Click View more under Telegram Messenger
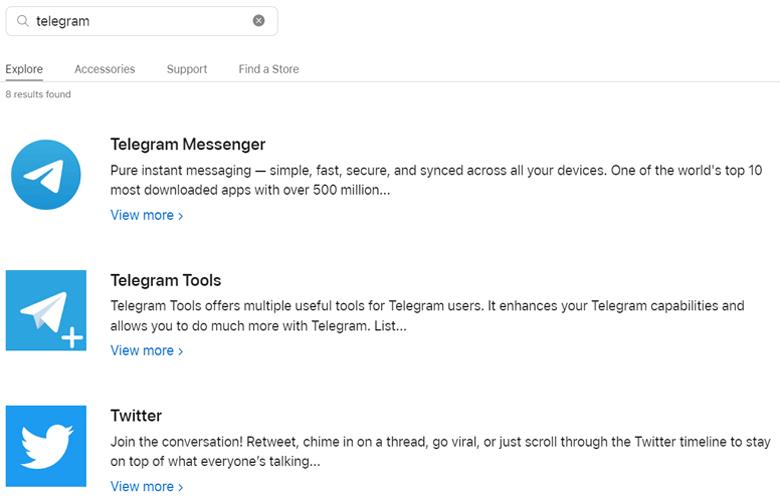 [147, 215]
